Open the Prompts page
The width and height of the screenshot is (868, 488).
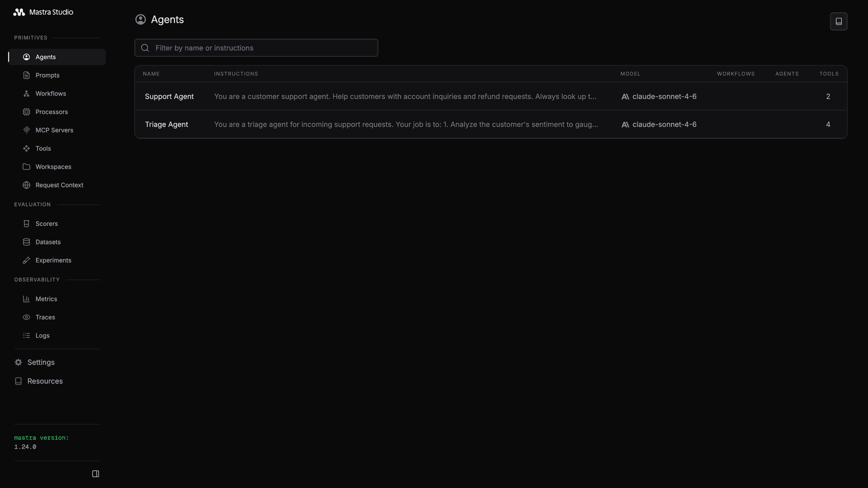[47, 75]
